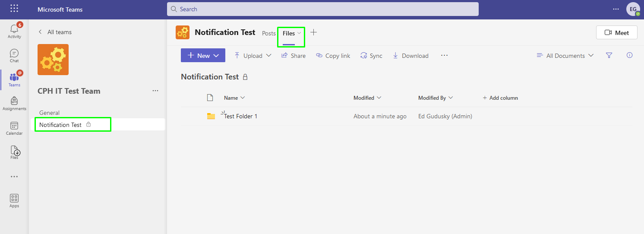Go back to All teams

[x=55, y=32]
